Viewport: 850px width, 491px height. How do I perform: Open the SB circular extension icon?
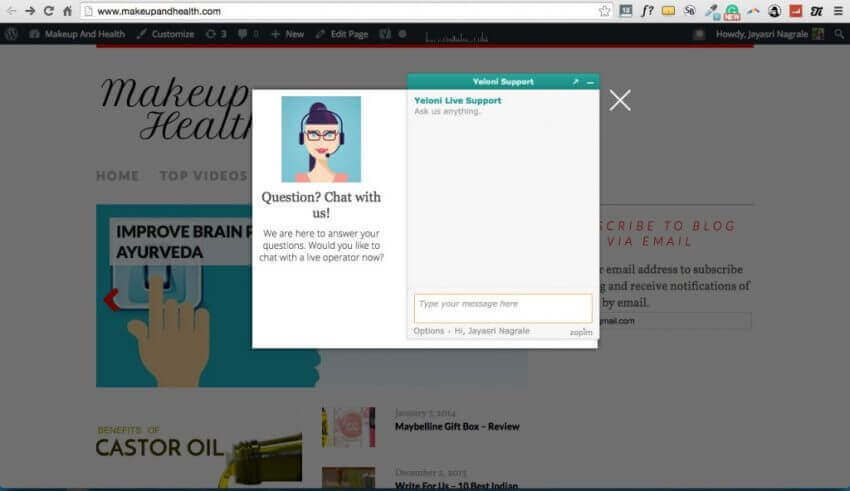(x=690, y=10)
